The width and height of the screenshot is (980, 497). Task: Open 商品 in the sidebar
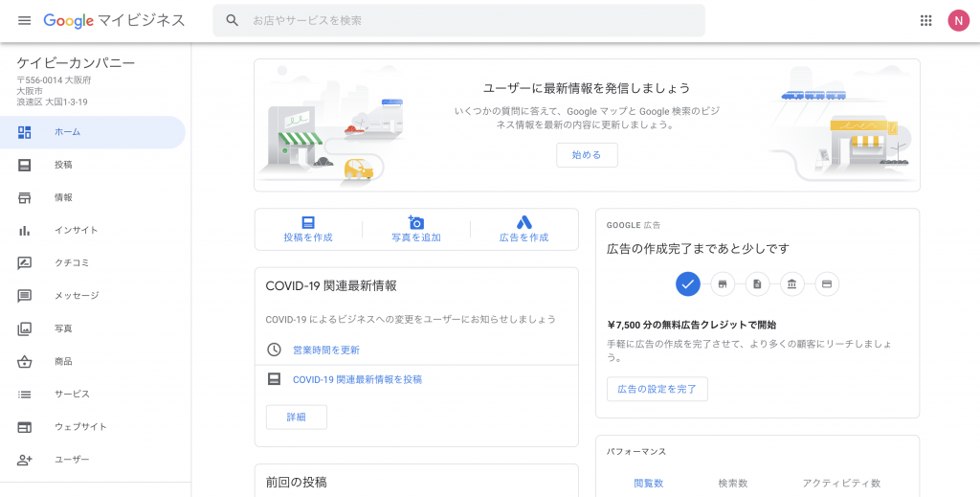(x=93, y=361)
